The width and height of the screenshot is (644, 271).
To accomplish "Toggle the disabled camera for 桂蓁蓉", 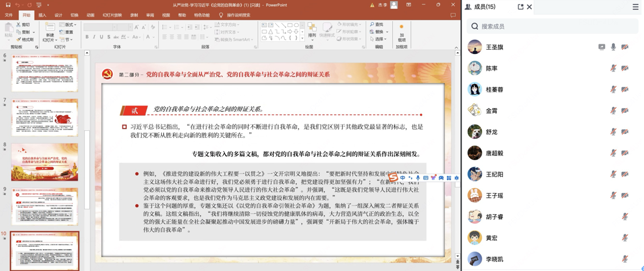I will pyautogui.click(x=625, y=89).
